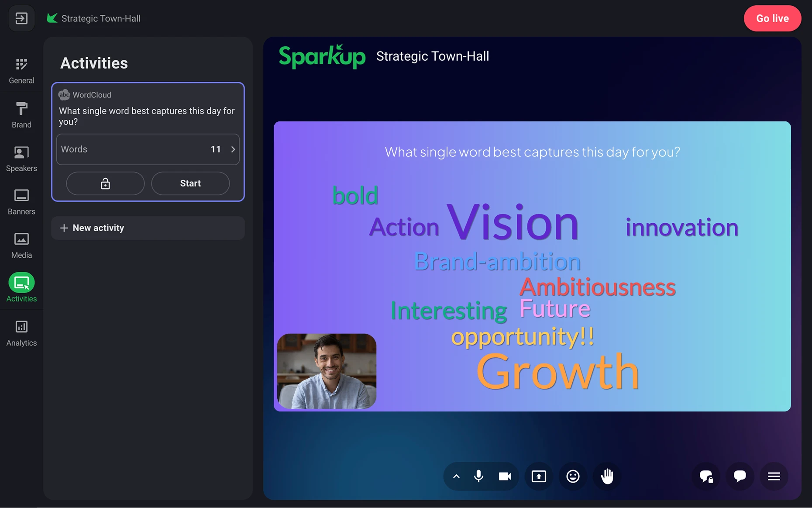The height and width of the screenshot is (508, 812).
Task: Click the word "Interesting"
Action: 449,311
